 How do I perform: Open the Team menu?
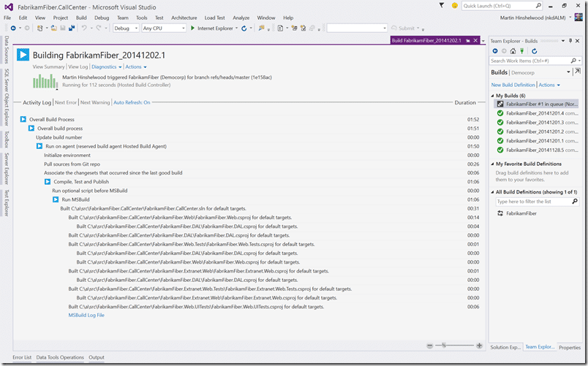click(123, 18)
